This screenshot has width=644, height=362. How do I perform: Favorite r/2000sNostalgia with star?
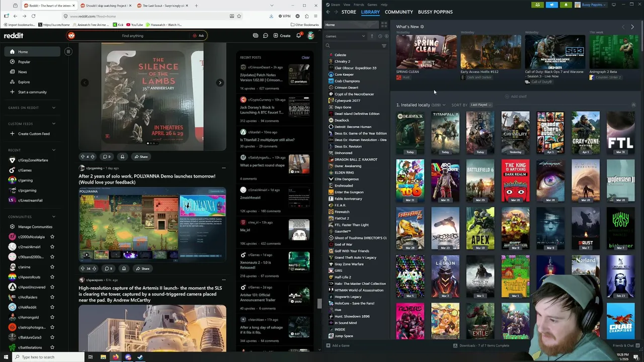[x=52, y=237]
